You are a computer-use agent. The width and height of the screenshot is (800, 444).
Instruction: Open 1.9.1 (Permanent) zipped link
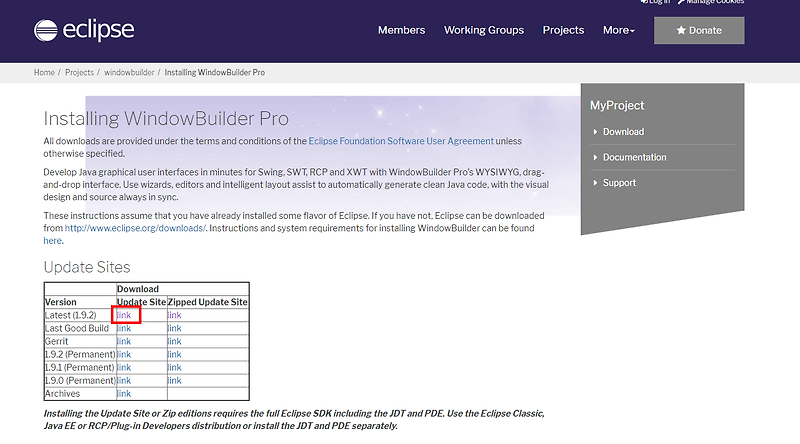pos(174,367)
